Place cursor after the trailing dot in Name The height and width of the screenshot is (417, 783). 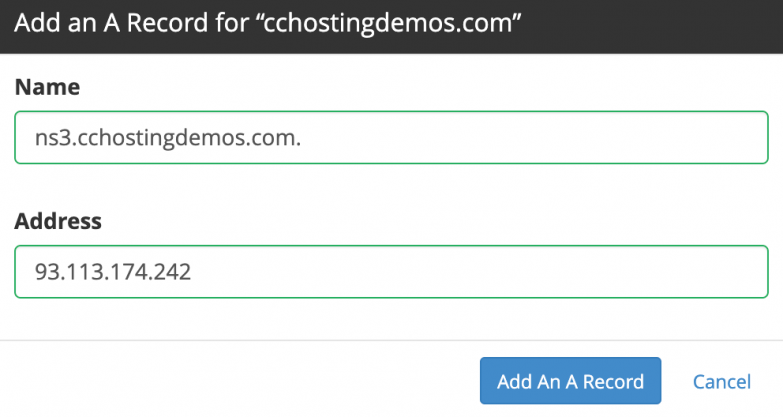pos(303,138)
